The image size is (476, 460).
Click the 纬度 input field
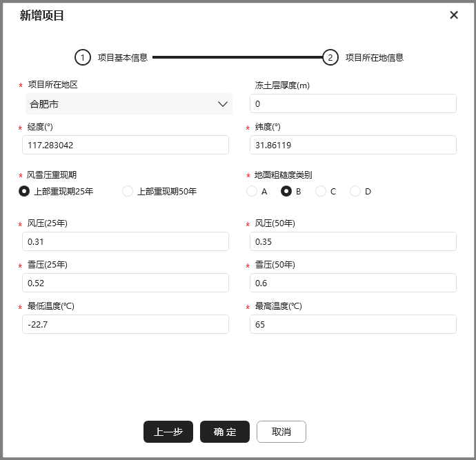pos(353,145)
